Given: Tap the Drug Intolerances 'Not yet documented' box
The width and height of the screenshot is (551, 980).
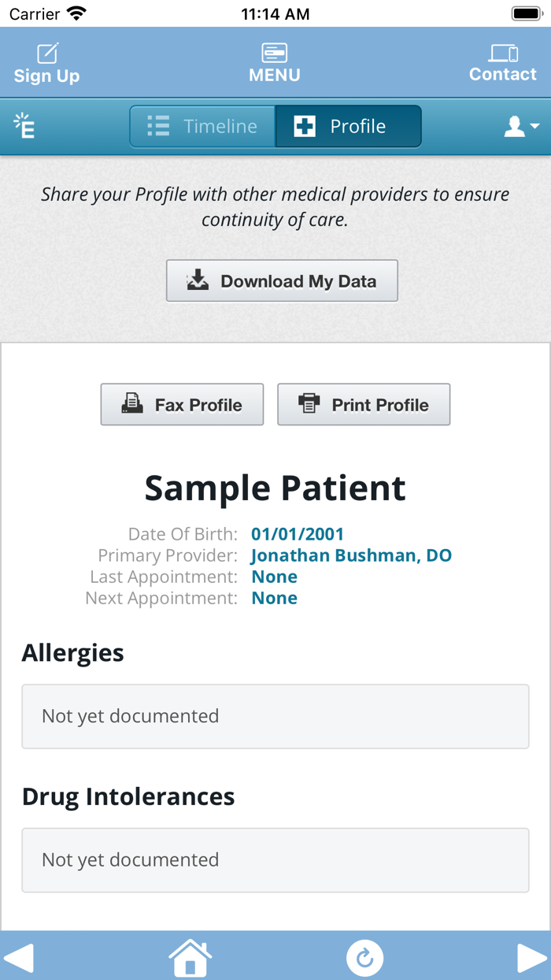Looking at the screenshot, I should [x=275, y=859].
